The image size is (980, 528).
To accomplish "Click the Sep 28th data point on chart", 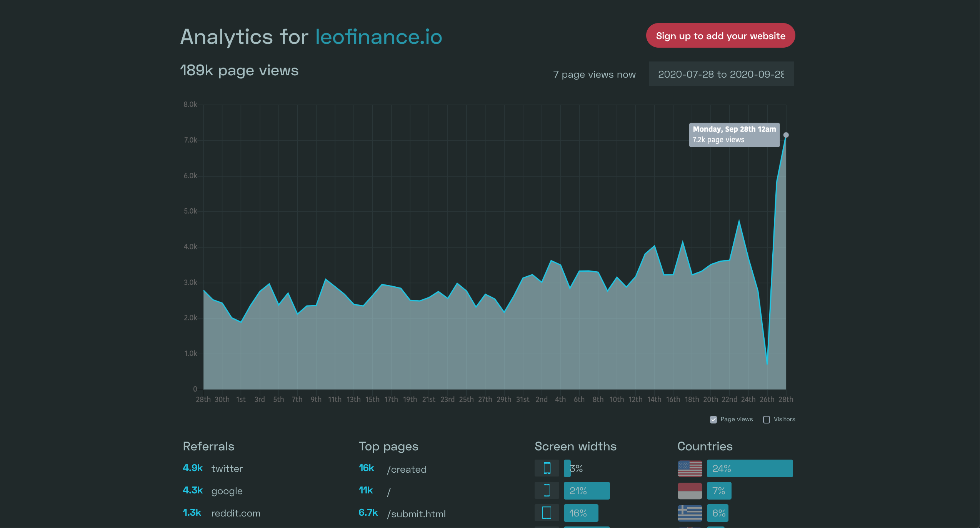I will click(786, 135).
